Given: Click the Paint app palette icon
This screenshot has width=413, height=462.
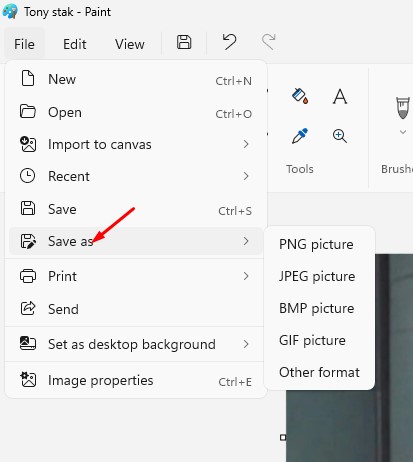Looking at the screenshot, I should pyautogui.click(x=10, y=11).
